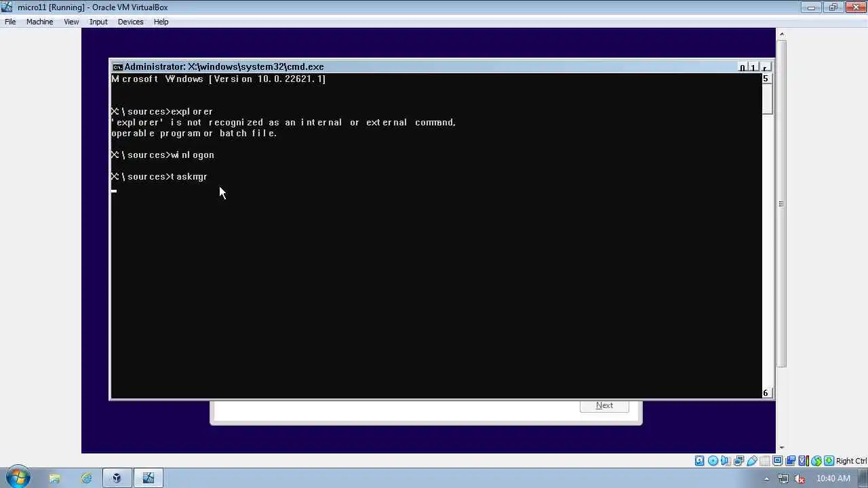
Task: Click the cmd window vertical scrollbar thumb
Action: pyautogui.click(x=766, y=98)
